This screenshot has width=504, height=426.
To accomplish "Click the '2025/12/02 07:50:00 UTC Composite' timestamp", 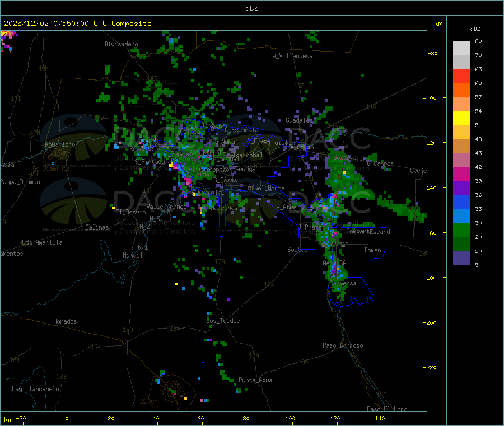I will click(x=77, y=24).
